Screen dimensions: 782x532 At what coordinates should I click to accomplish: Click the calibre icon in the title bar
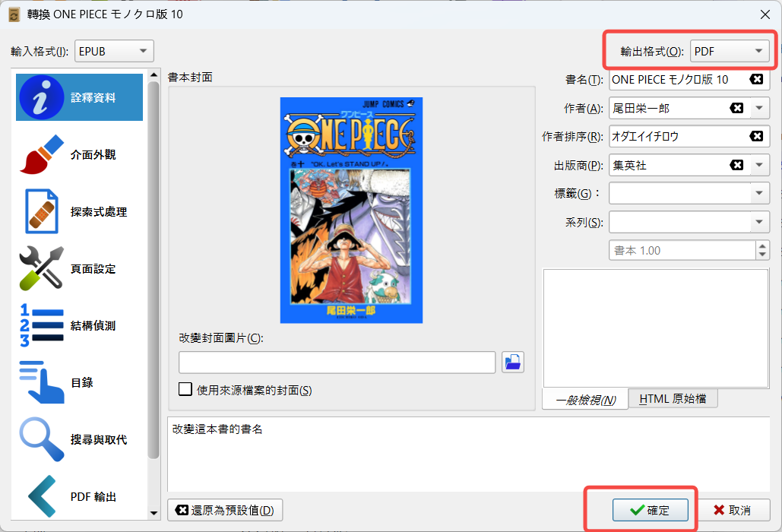pyautogui.click(x=14, y=14)
